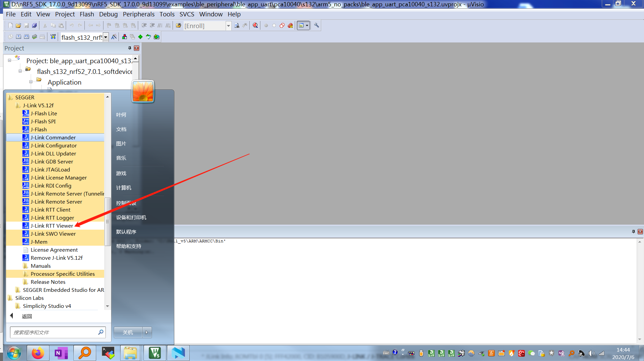Click Manage Project Items colored blocks icon
Screen dimensions: 644x361
coord(124,37)
